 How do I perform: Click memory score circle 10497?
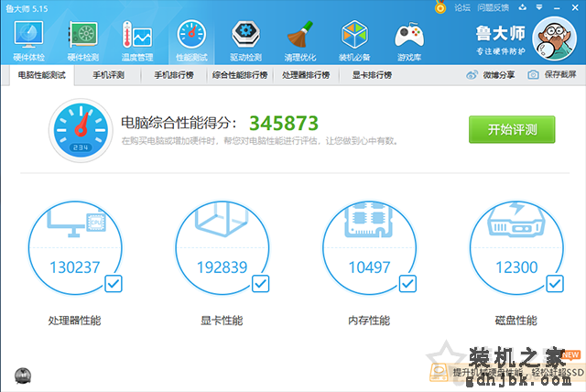click(369, 248)
